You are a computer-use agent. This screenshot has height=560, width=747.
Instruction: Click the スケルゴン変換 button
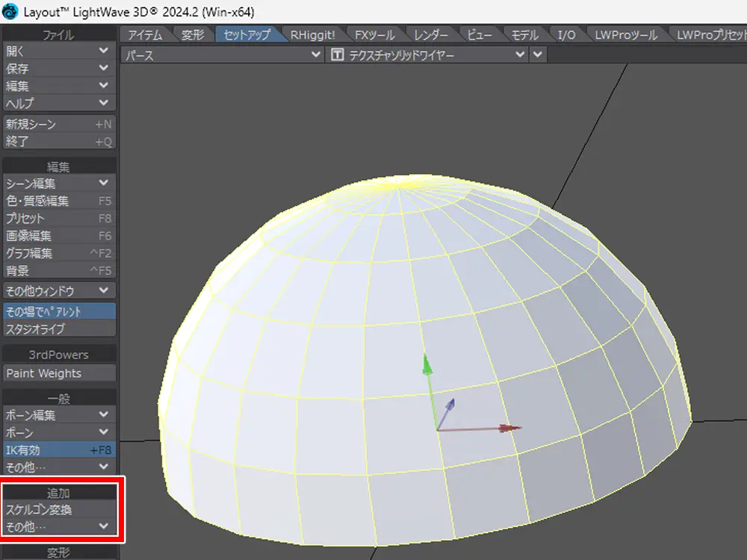click(x=59, y=510)
